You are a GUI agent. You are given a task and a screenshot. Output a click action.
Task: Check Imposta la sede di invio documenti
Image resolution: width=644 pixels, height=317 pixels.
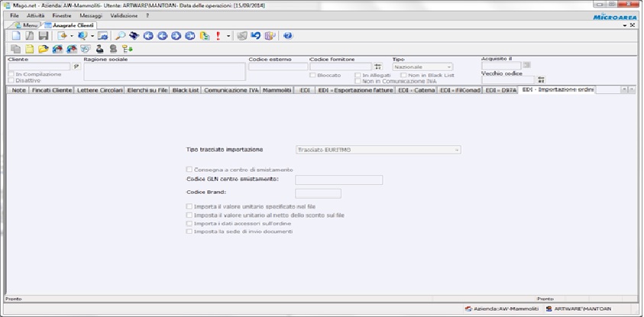coord(189,231)
